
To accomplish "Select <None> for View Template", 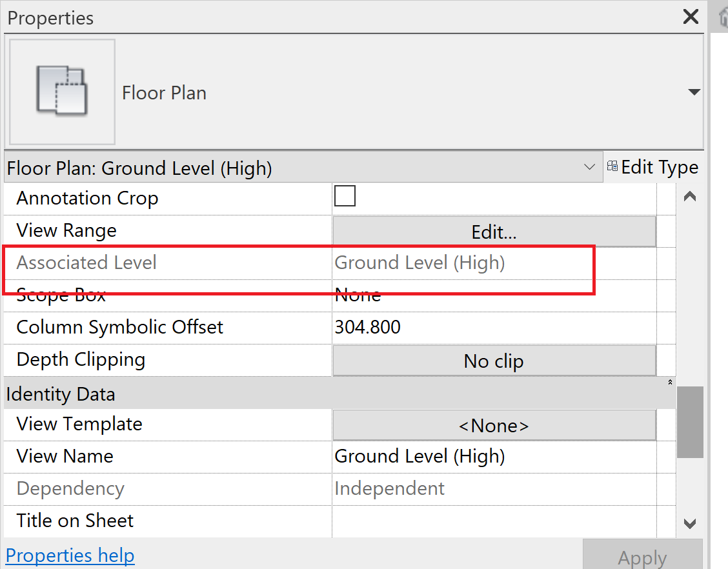I will (494, 424).
